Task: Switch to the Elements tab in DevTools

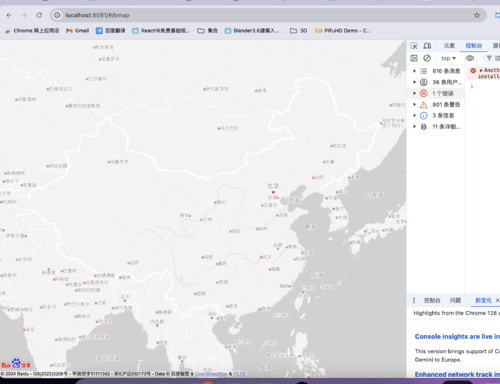Action: coord(449,46)
